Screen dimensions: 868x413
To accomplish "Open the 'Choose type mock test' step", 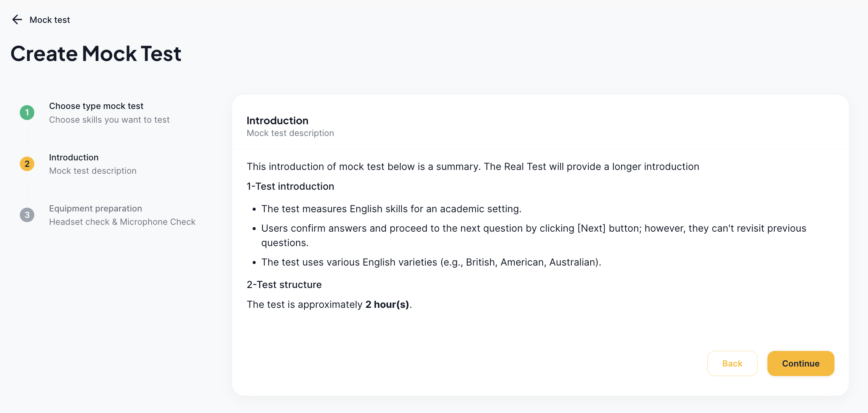I will [96, 106].
